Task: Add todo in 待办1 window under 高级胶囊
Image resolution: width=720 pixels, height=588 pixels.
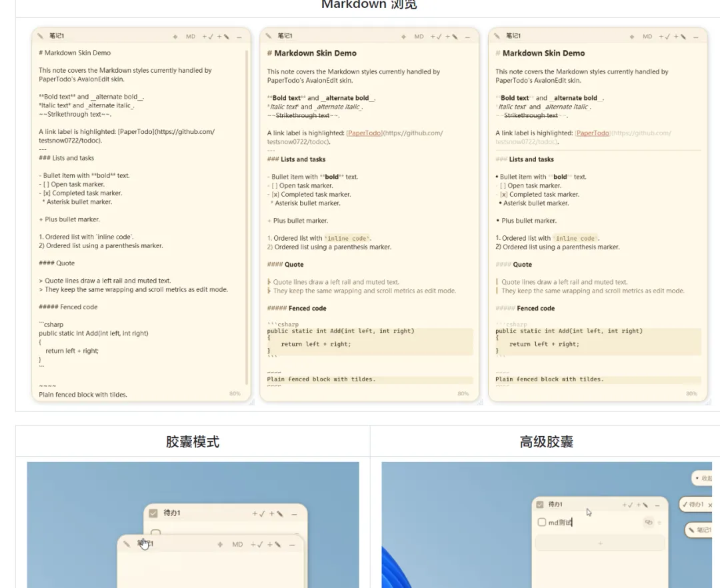Action: [627, 505]
